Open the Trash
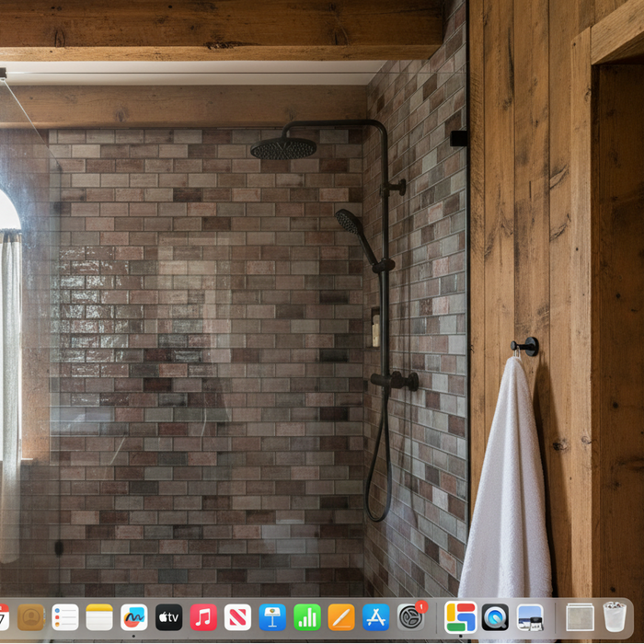This screenshot has height=644, width=644. point(615,616)
